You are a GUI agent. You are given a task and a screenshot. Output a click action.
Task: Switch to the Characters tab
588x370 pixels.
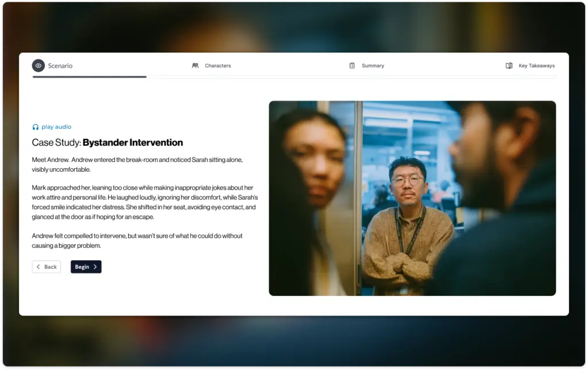coord(218,66)
